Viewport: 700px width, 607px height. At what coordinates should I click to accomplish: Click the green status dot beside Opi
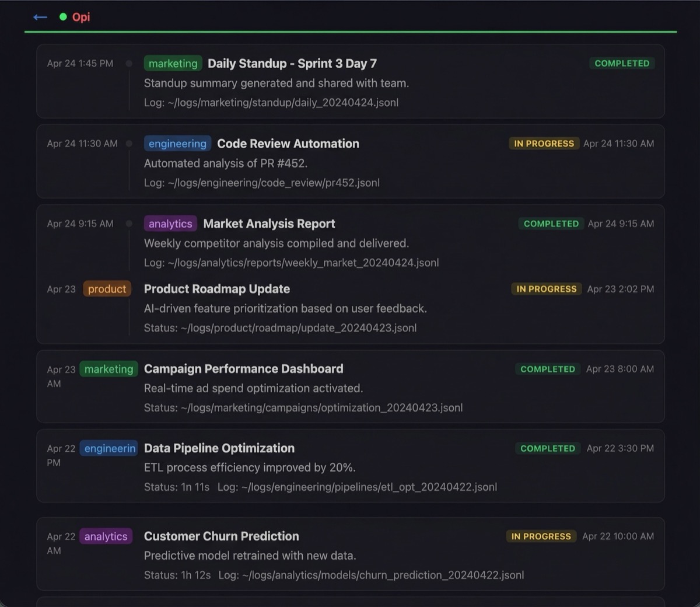63,17
